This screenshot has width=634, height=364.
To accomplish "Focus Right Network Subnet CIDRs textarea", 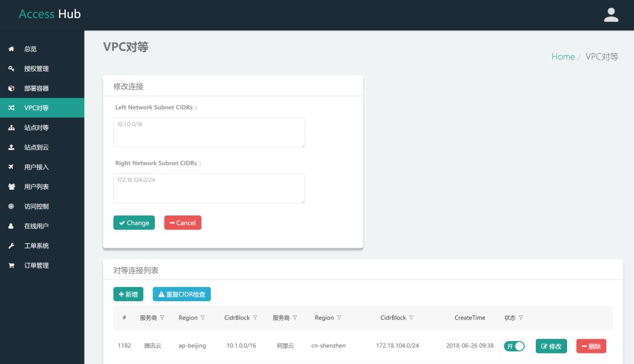I will 209,188.
